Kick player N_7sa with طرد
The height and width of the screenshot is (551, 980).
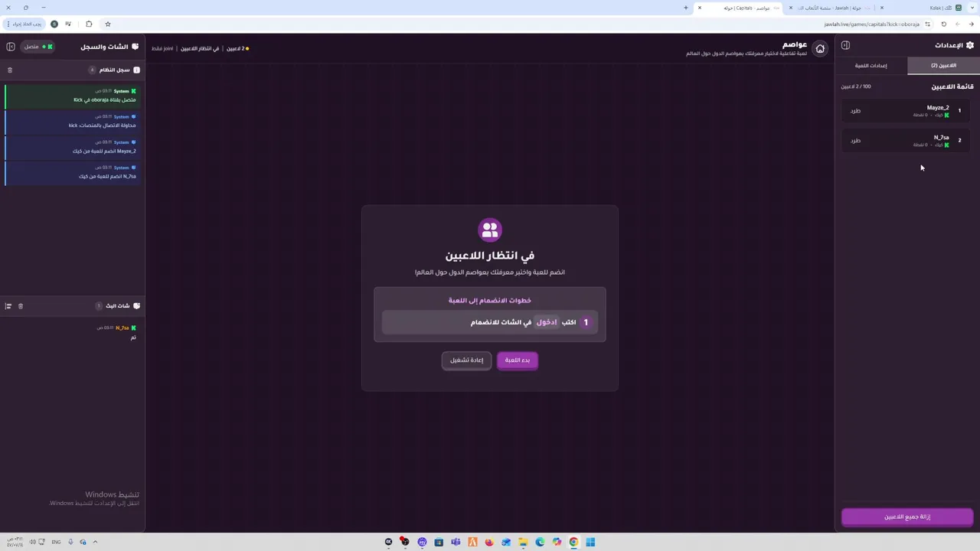click(855, 141)
